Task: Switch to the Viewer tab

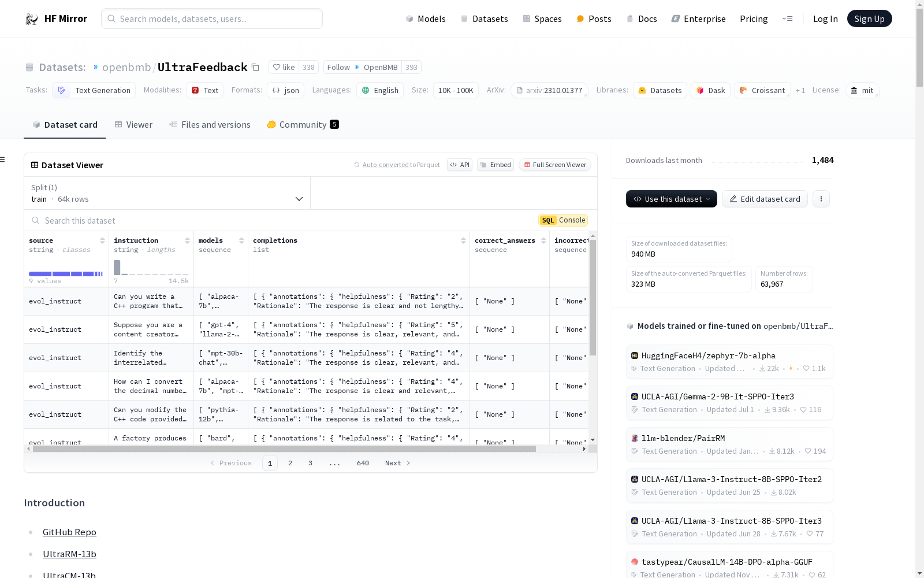Action: pos(133,125)
